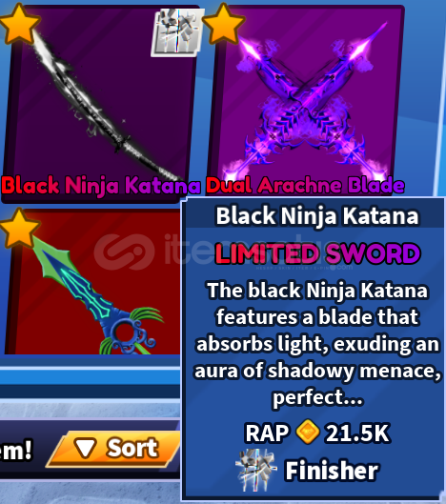Click the LIMITED SWORD rarity label
The height and width of the screenshot is (504, 446).
coord(317,254)
